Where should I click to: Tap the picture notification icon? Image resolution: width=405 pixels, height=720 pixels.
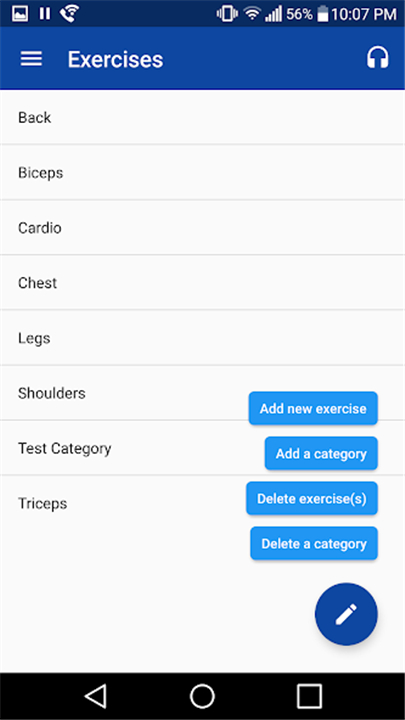pos(20,14)
